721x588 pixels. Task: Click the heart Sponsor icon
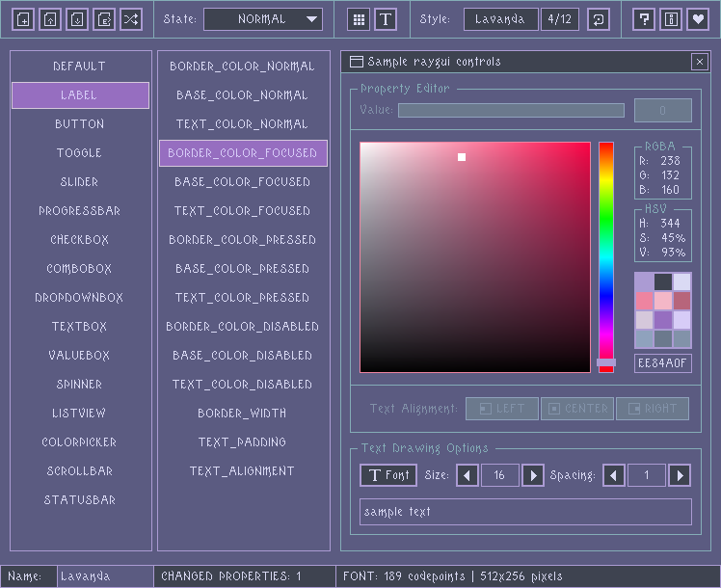coord(697,19)
